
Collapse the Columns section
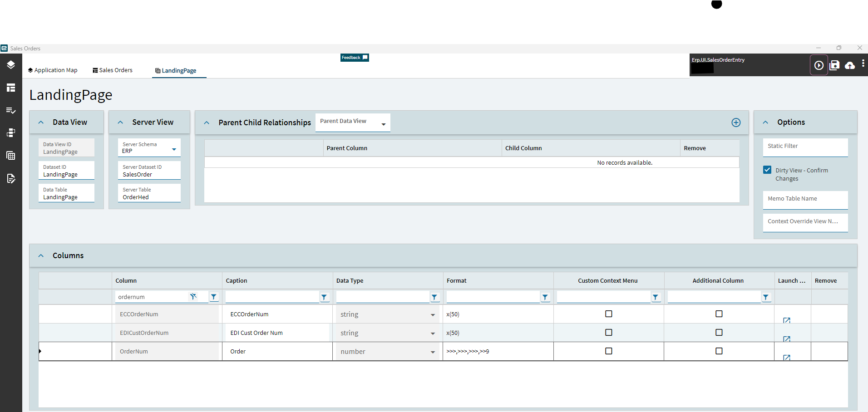pos(41,255)
